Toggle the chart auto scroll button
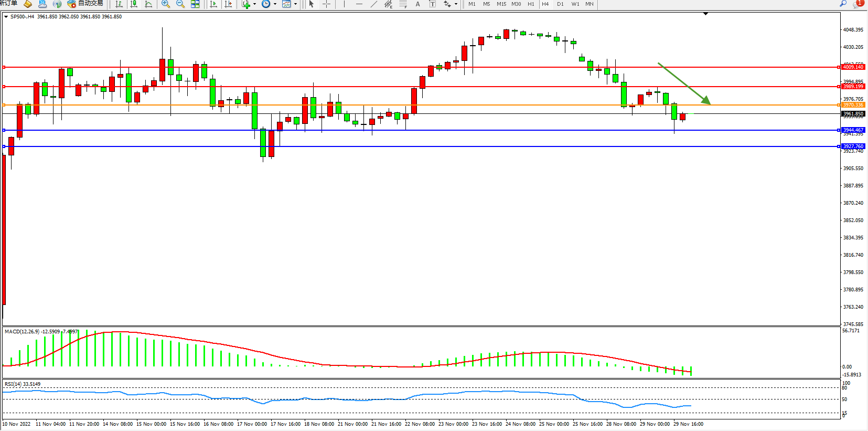Screen dimensions: 868x431 [x=213, y=4]
